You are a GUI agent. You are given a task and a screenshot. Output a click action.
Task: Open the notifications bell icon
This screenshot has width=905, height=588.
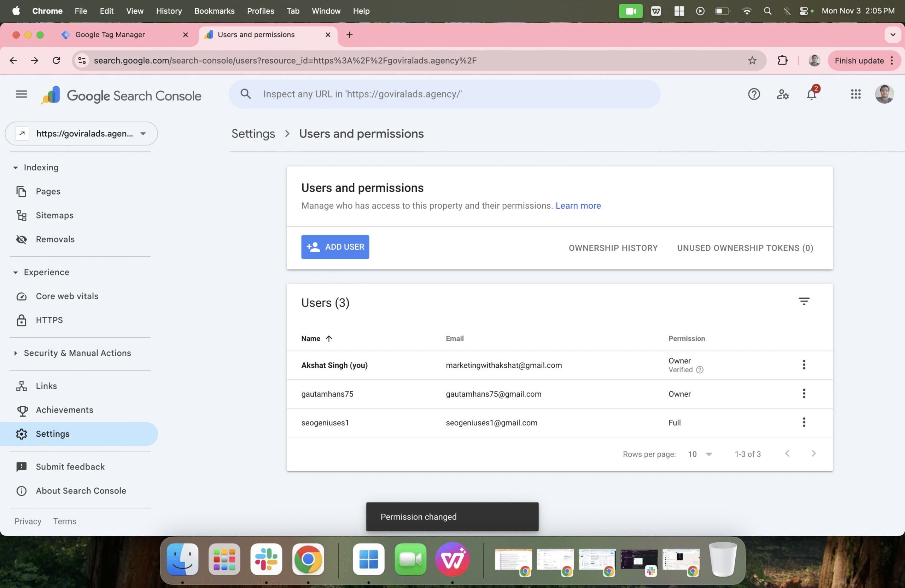pos(811,94)
